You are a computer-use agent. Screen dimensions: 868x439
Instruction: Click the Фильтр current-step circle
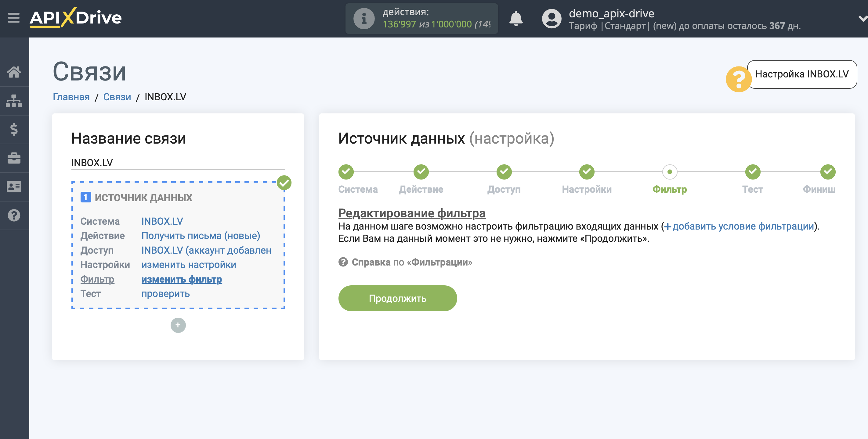670,172
